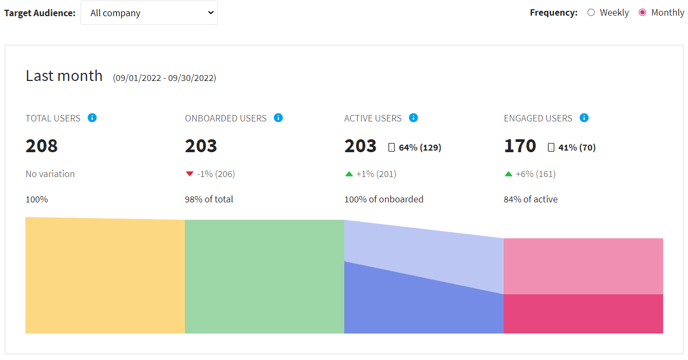Click the green Onboarded Users funnel segment
Screen dimensions: 688x360
pos(264,277)
